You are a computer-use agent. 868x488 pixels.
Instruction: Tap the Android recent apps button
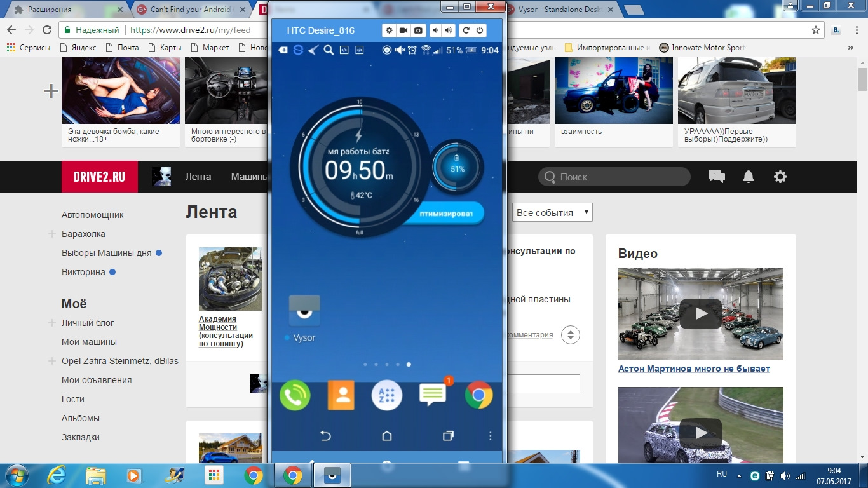coord(448,436)
